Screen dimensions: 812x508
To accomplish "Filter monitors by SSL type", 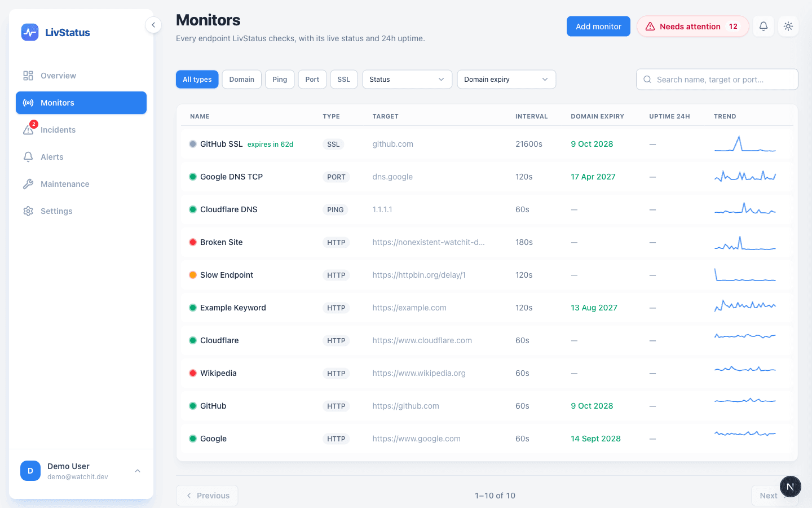I will point(344,80).
